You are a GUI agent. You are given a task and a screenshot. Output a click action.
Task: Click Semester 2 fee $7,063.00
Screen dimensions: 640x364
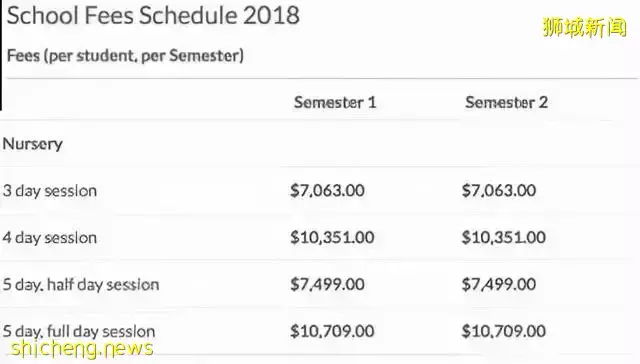click(x=499, y=191)
